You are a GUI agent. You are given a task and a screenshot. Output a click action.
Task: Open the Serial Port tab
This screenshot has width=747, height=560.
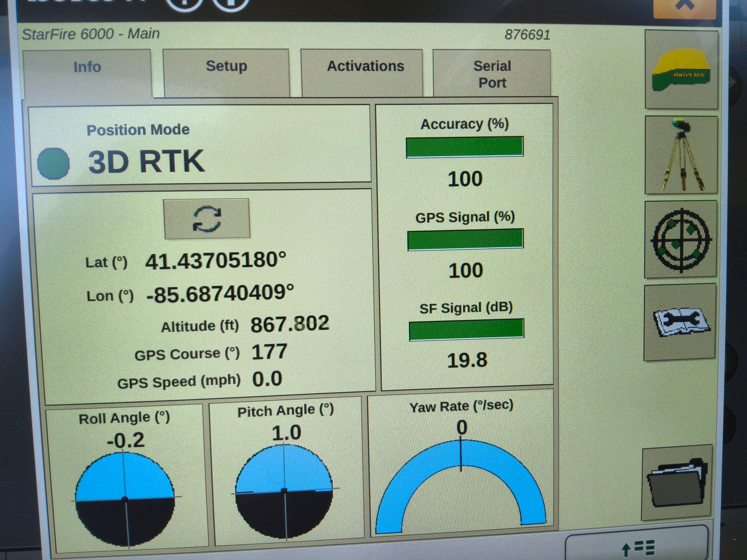[492, 74]
